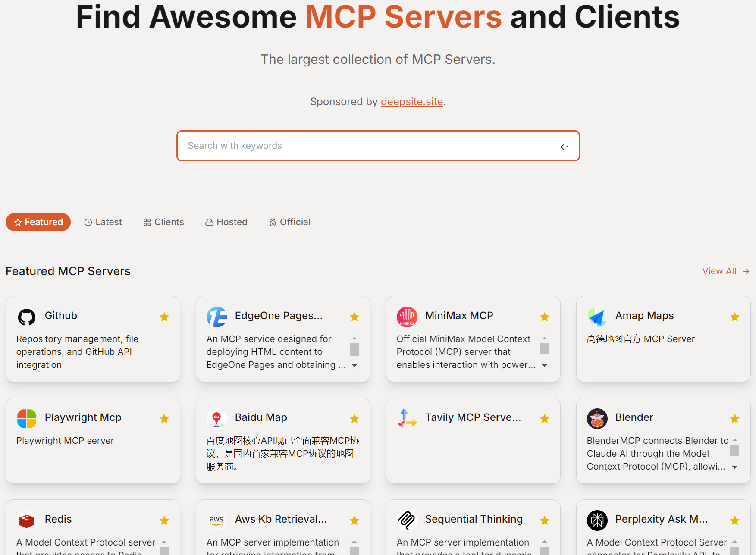Click the "Playwright MCP server" description text
756x555 pixels.
(x=65, y=441)
